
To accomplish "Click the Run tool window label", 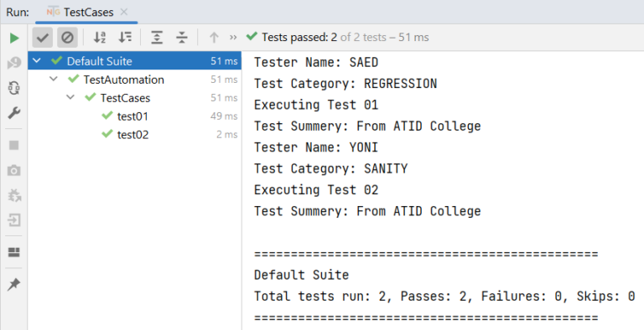I will tap(18, 12).
